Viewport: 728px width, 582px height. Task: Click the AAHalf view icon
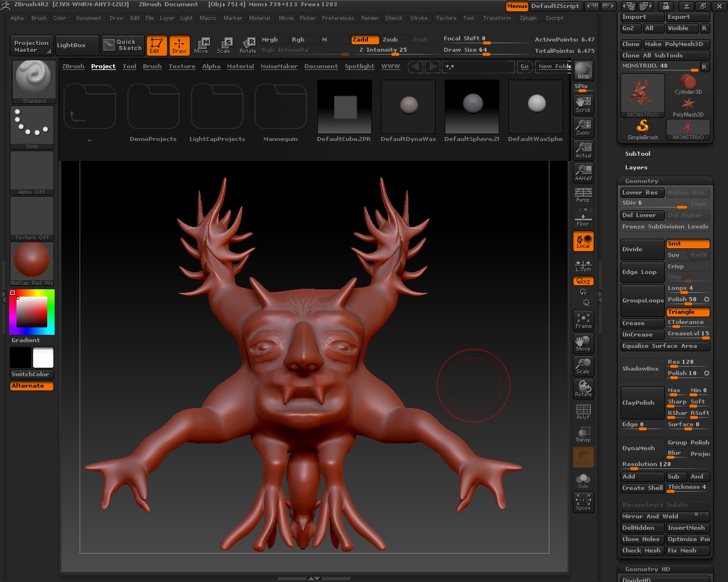pyautogui.click(x=583, y=172)
